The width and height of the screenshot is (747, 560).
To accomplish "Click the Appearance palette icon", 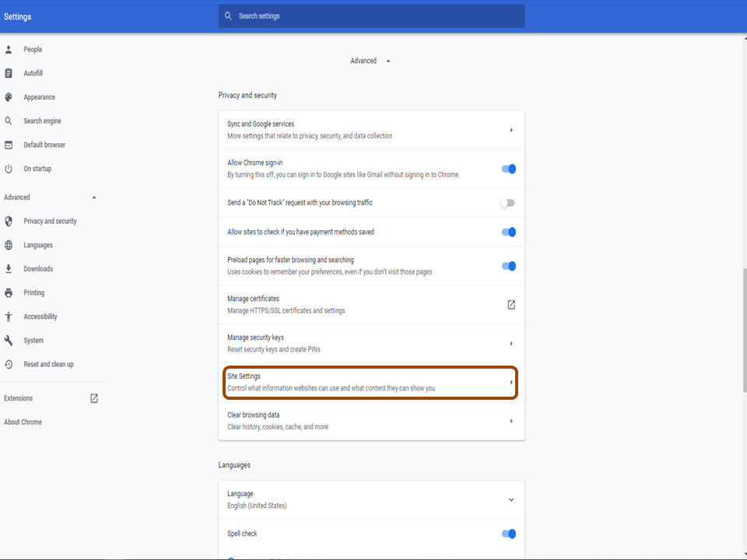I will [9, 97].
